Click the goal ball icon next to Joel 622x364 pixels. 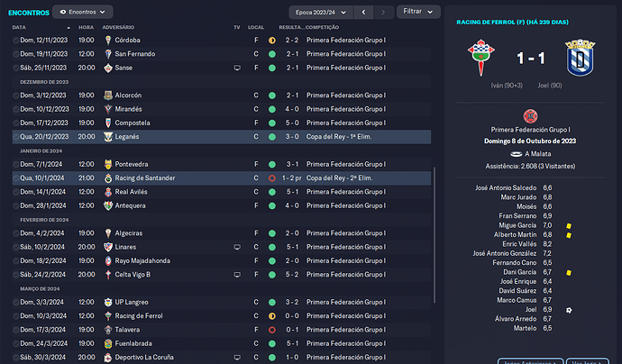569,310
